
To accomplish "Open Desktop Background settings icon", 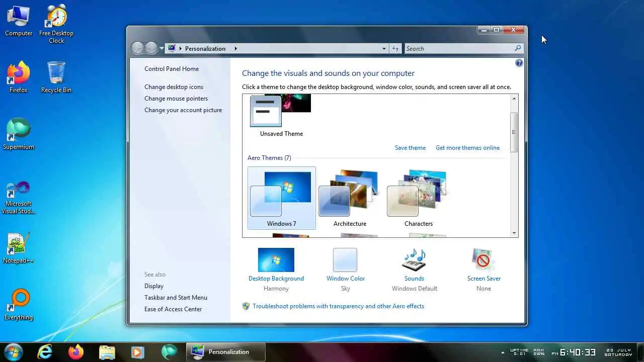I will (x=276, y=260).
